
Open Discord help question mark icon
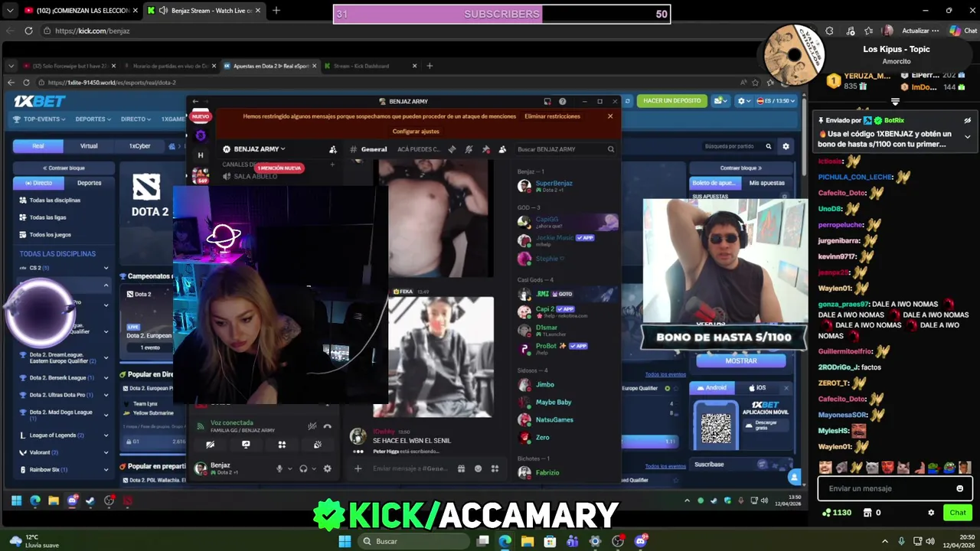click(563, 101)
